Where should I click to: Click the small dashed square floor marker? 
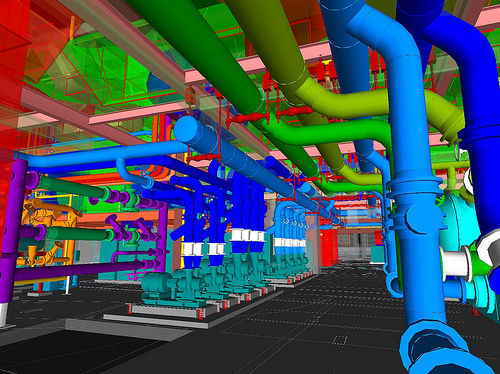339,340
